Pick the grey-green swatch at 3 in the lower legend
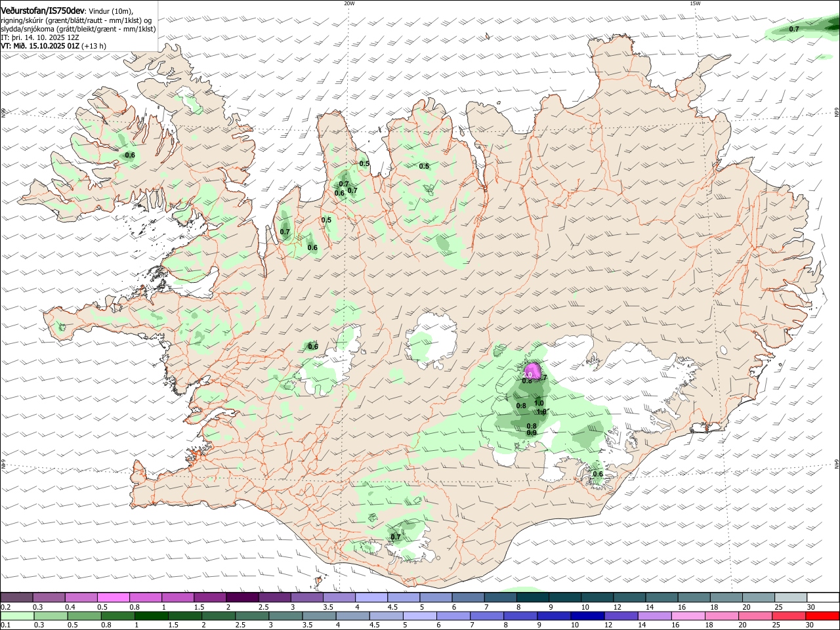 point(285,616)
